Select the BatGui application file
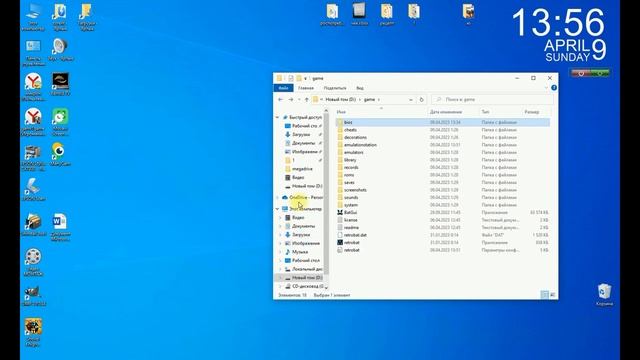This screenshot has width=640, height=360. point(351,213)
